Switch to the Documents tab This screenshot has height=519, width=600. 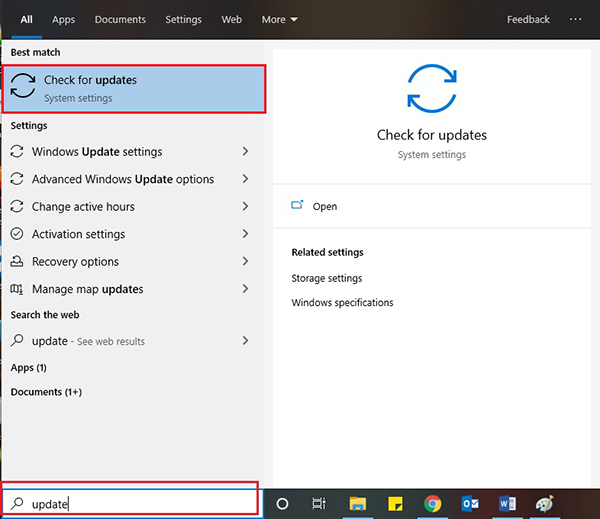[x=120, y=20]
